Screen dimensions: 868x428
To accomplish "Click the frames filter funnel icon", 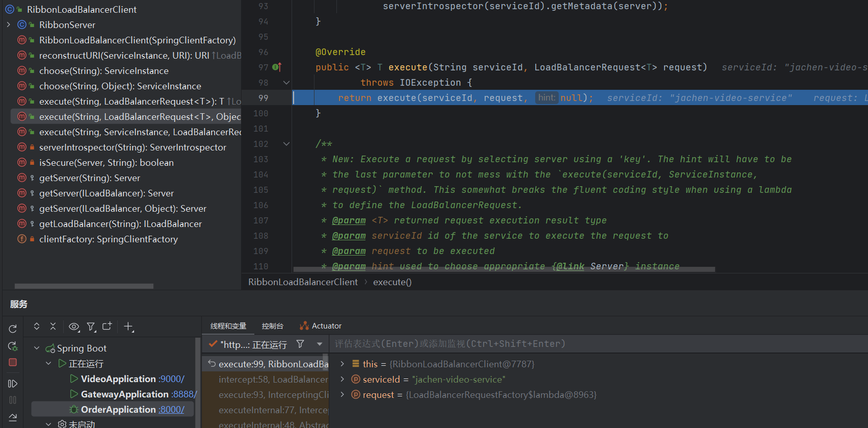I will tap(300, 344).
